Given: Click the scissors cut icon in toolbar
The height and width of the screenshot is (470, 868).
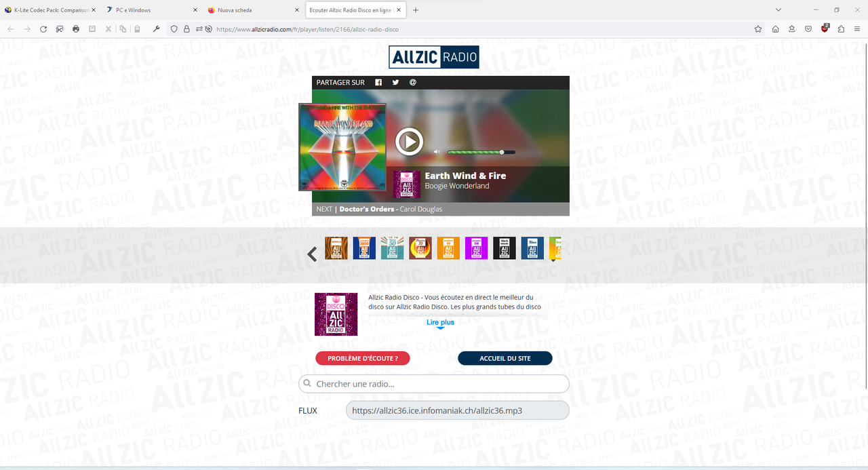Looking at the screenshot, I should (108, 29).
